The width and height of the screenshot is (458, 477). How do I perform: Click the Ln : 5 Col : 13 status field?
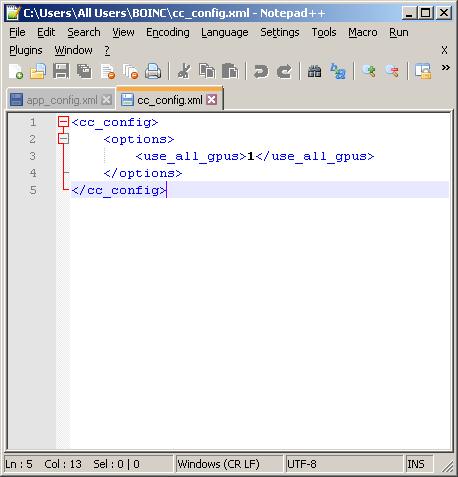click(x=89, y=464)
